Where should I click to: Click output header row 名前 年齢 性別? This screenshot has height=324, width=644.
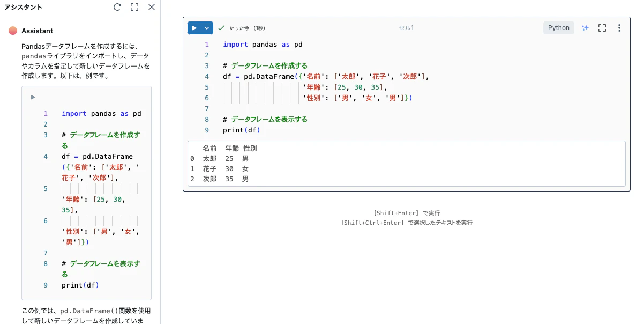(x=230, y=149)
